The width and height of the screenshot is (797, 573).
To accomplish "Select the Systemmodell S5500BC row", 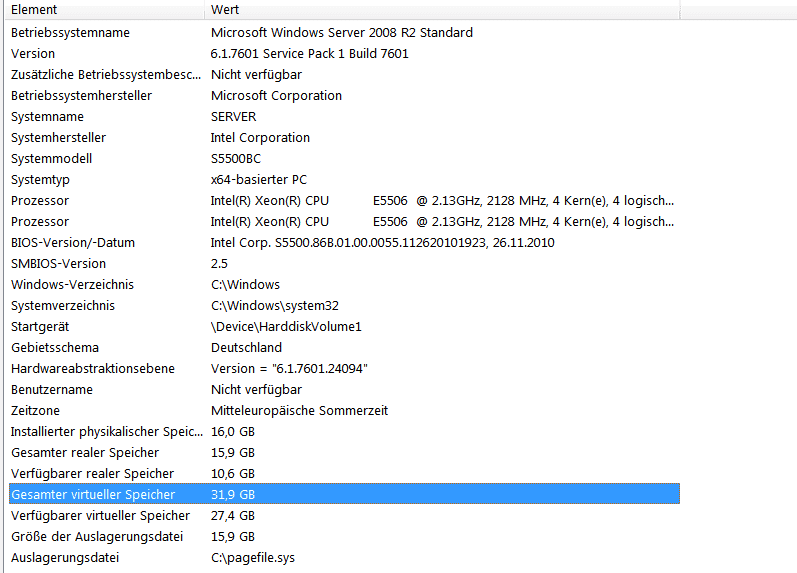I will pos(52,159).
